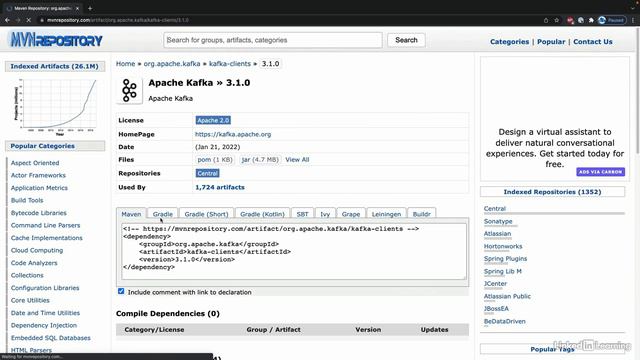Open Build Tools category
The image size is (640, 360).
[x=27, y=200]
